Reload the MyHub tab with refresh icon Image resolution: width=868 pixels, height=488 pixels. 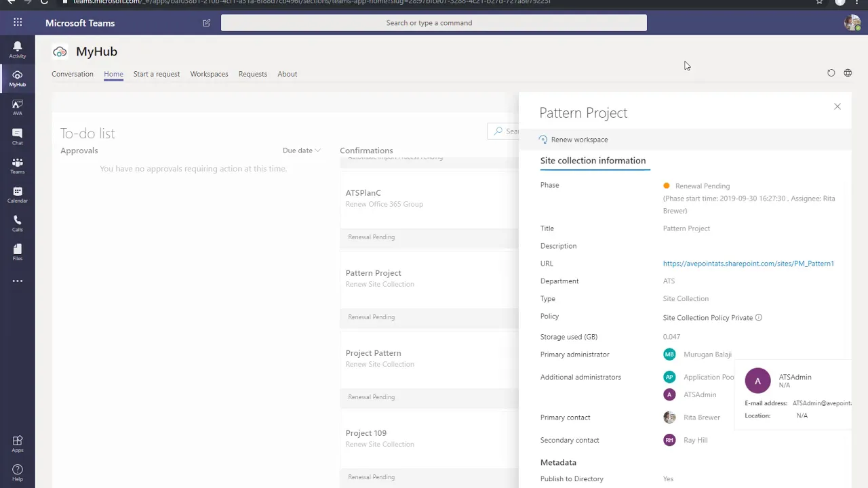(831, 73)
